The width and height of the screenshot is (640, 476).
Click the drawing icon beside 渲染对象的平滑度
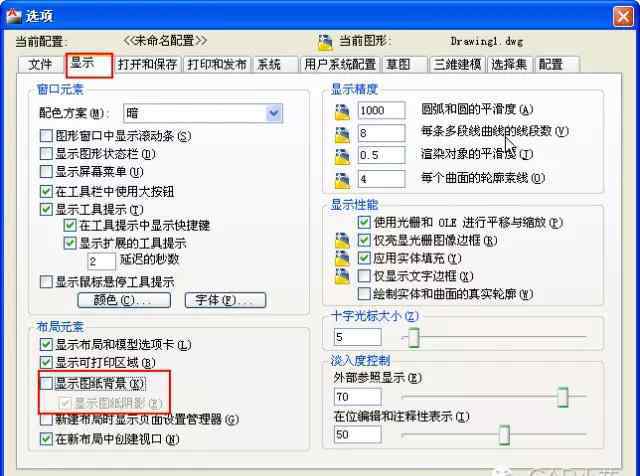(342, 156)
